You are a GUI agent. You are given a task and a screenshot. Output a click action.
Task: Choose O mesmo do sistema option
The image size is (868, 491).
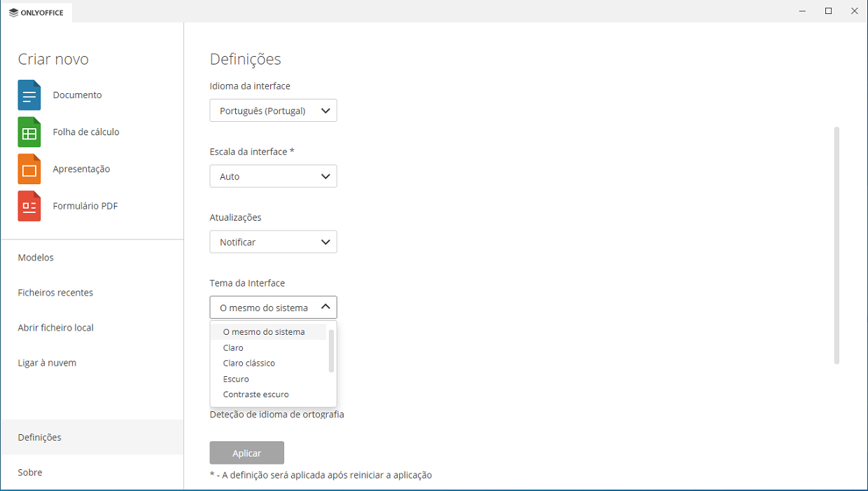[269, 332]
